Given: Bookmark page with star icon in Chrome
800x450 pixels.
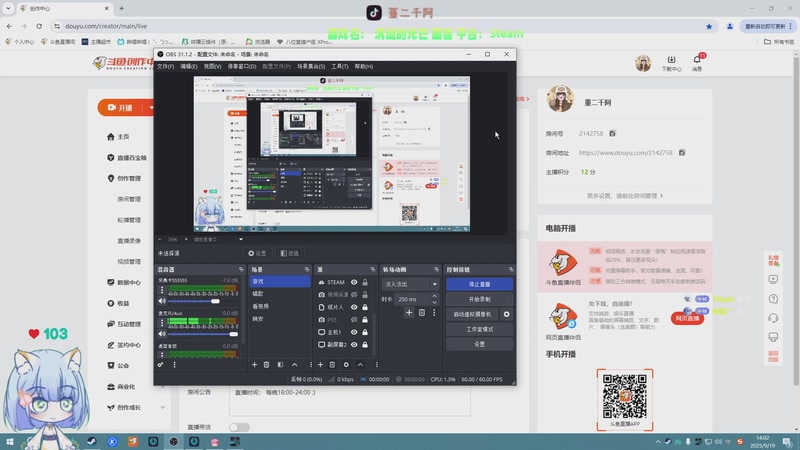Looking at the screenshot, I should (709, 26).
